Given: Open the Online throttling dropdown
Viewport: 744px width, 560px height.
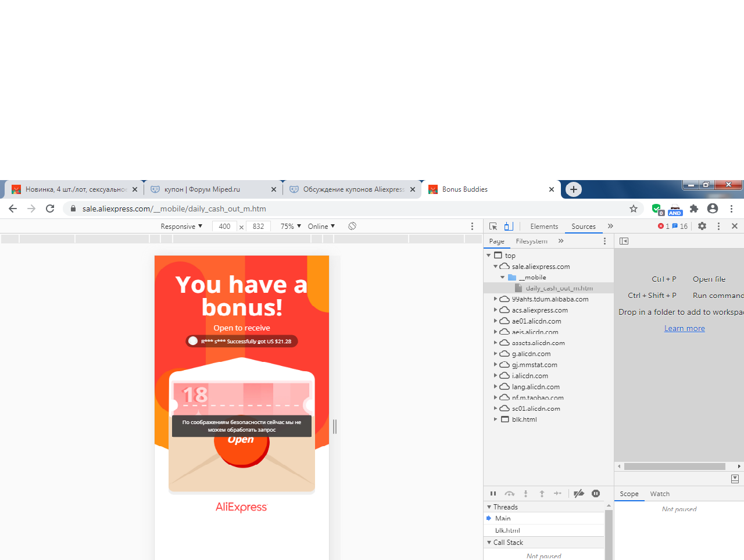Looking at the screenshot, I should 321,226.
